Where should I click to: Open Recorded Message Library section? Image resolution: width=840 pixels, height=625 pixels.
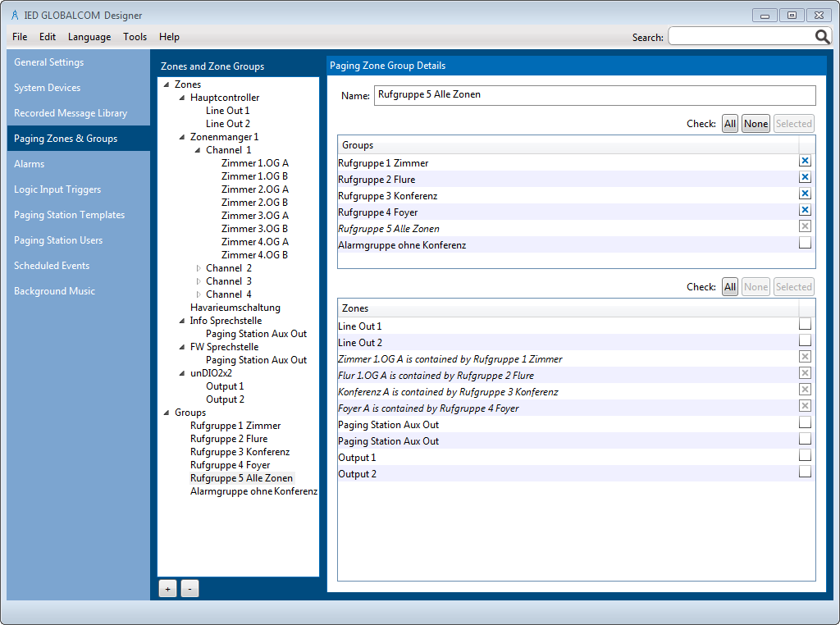point(71,113)
